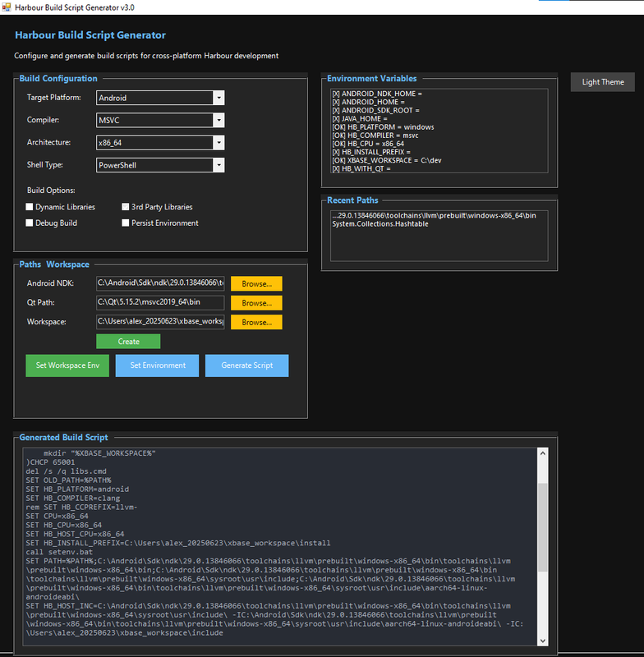Viewport: 644px width, 657px height.
Task: Select the ANDROID_SDK_ROOT variable row
Action: tap(439, 111)
